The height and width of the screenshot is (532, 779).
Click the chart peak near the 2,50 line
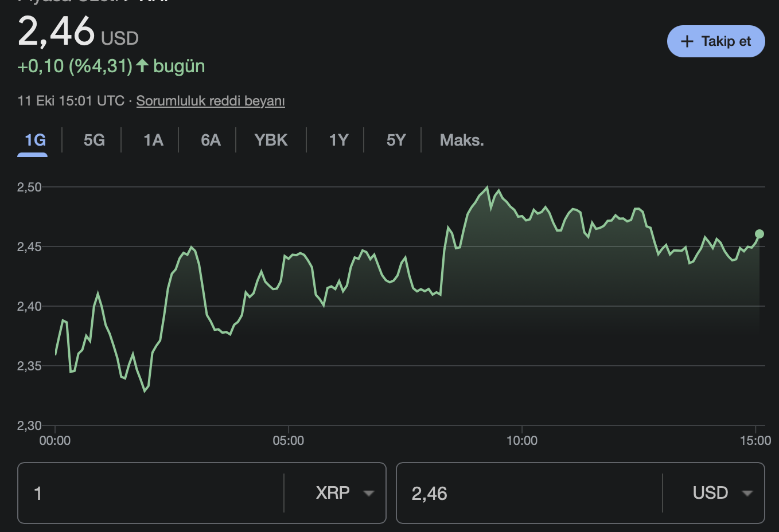click(x=488, y=187)
